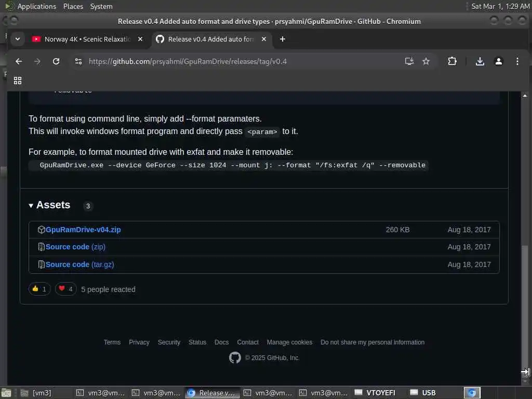Click the clock showing Sat Mar 1
Screen dimensions: 532x399
(500, 6)
